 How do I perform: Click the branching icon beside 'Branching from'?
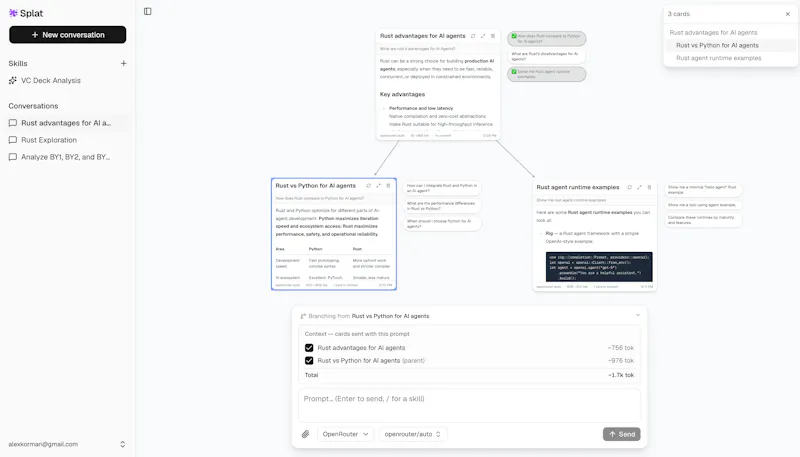pos(303,316)
